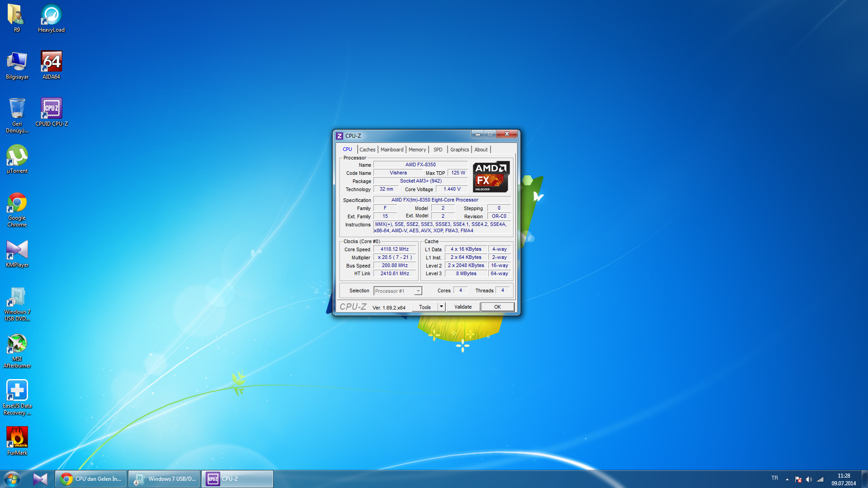
Task: Open the R9 folder on desktop
Action: [x=17, y=18]
